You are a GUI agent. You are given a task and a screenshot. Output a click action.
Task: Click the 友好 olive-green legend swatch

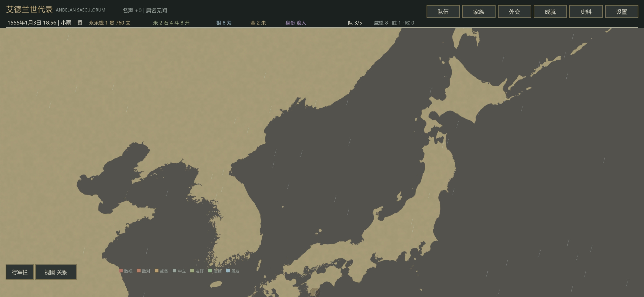click(192, 271)
